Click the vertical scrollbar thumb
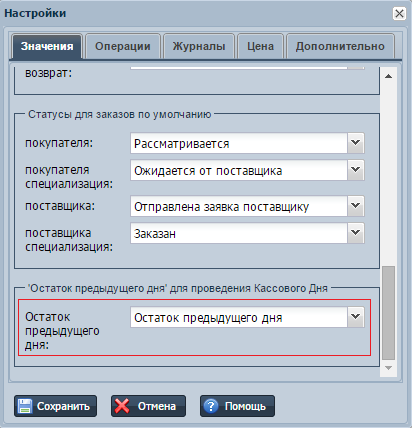 [x=388, y=313]
